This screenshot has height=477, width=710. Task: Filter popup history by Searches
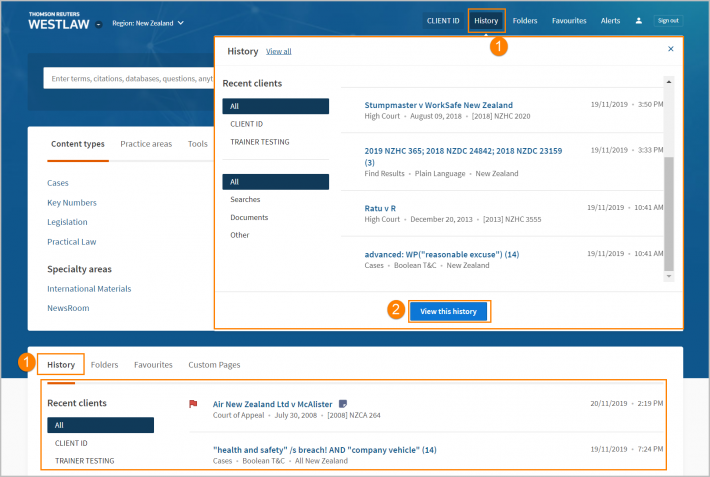tap(245, 199)
